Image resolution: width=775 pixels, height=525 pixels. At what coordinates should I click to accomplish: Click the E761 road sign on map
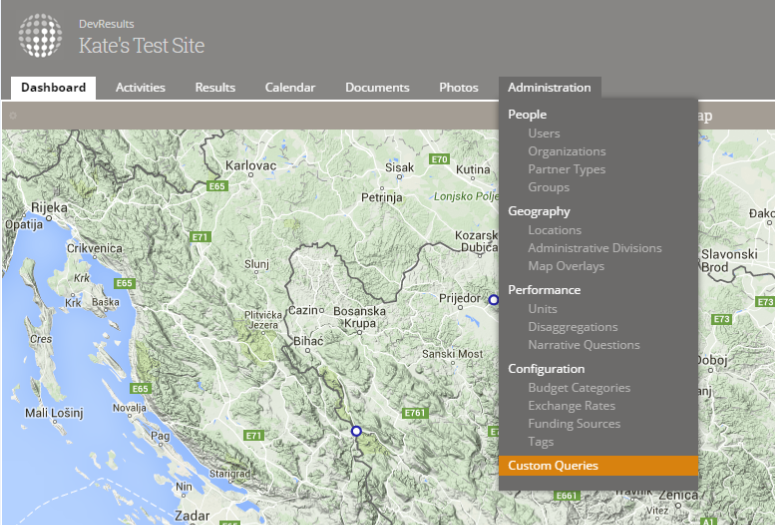coord(414,413)
